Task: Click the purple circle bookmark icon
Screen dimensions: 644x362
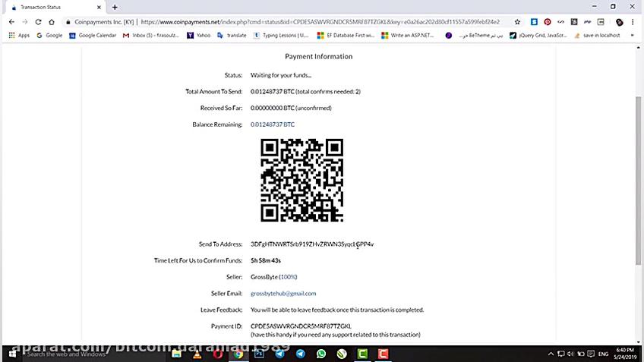Action: pos(449,36)
